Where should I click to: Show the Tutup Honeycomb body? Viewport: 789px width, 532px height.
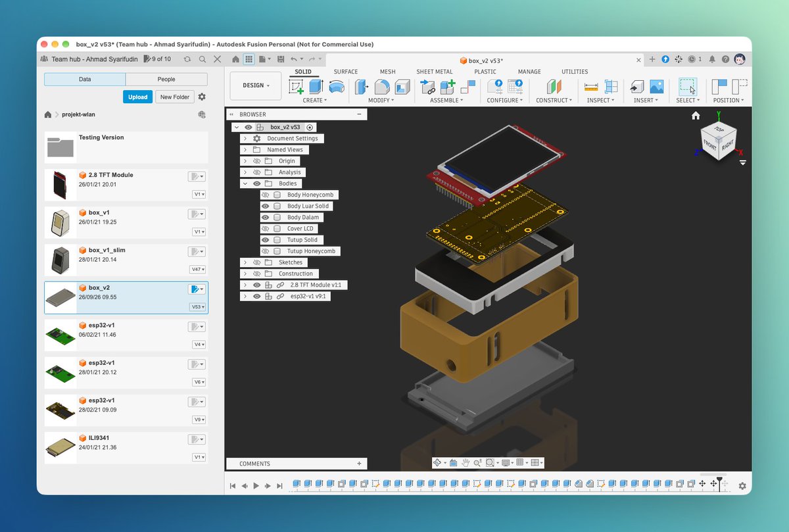point(266,251)
